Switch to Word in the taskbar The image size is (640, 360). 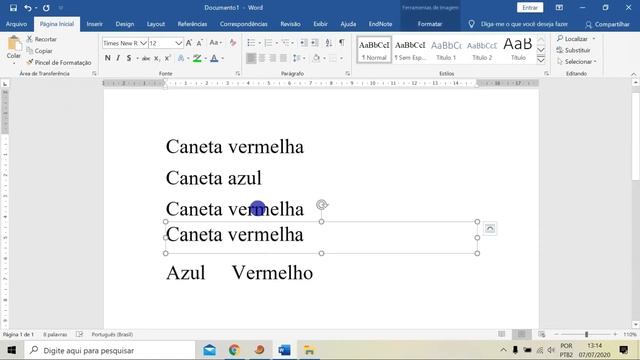(x=284, y=350)
